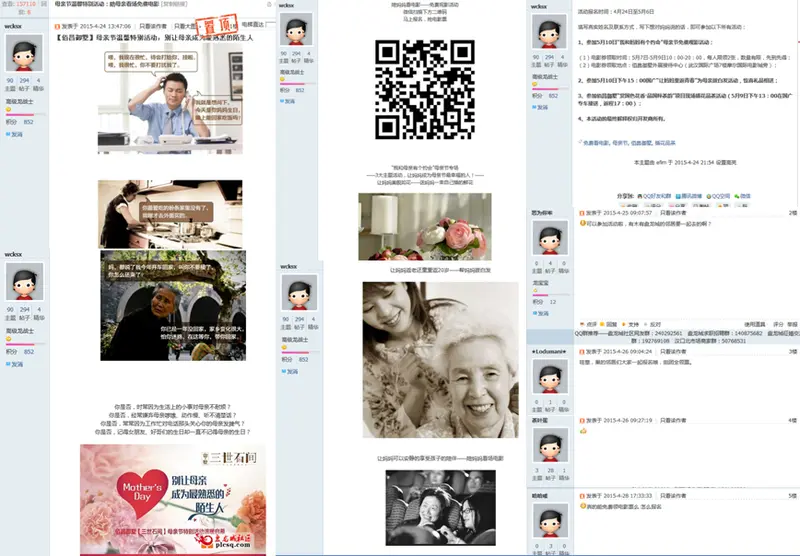Open the photo of the elderly woman in black
This screenshot has width=800, height=556.
pos(173,305)
